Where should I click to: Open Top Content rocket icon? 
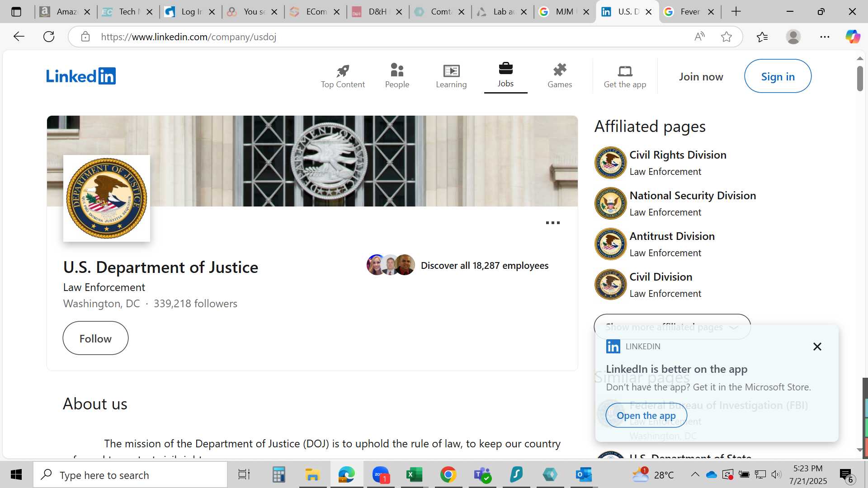click(x=343, y=70)
